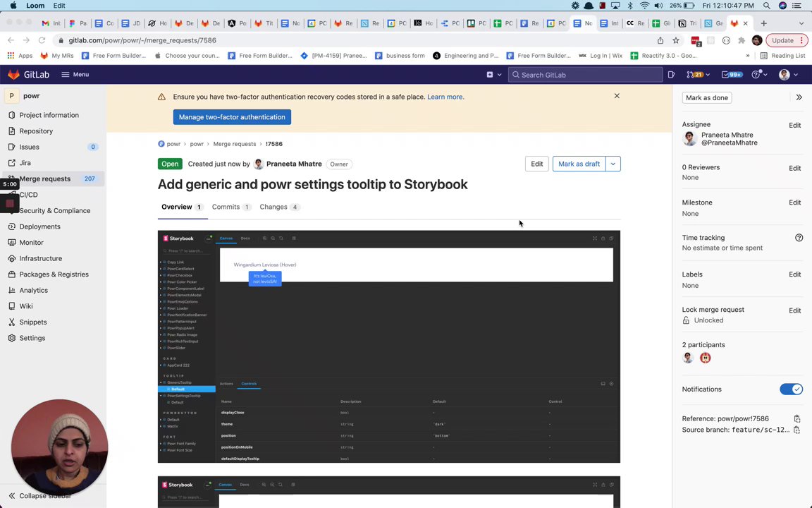
Task: Open the issues icon in the top bar
Action: pyautogui.click(x=671, y=75)
